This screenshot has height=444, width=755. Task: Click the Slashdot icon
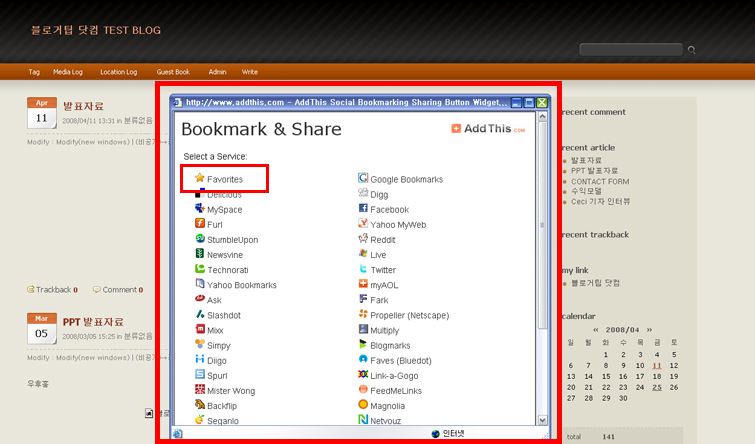tap(200, 313)
